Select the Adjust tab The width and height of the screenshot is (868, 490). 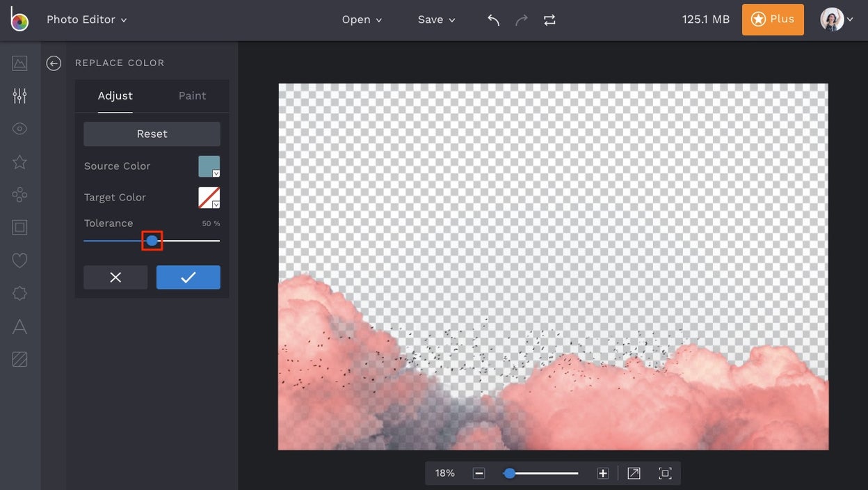coord(115,96)
